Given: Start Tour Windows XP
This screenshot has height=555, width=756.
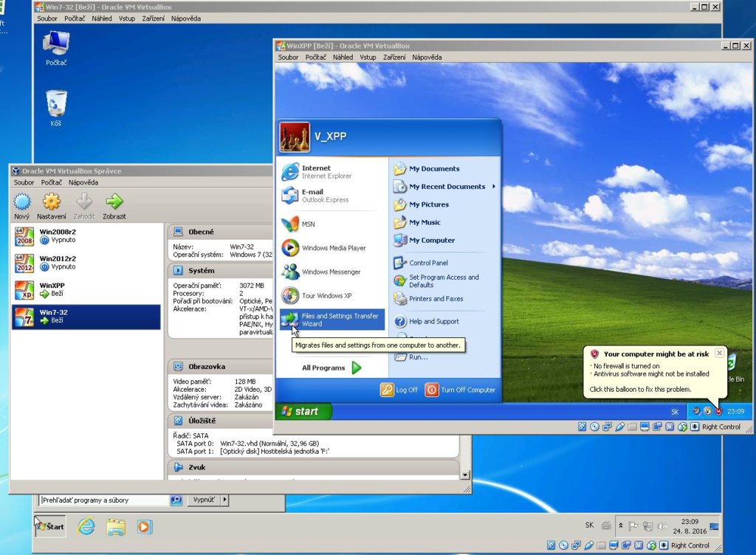Looking at the screenshot, I should 332,295.
